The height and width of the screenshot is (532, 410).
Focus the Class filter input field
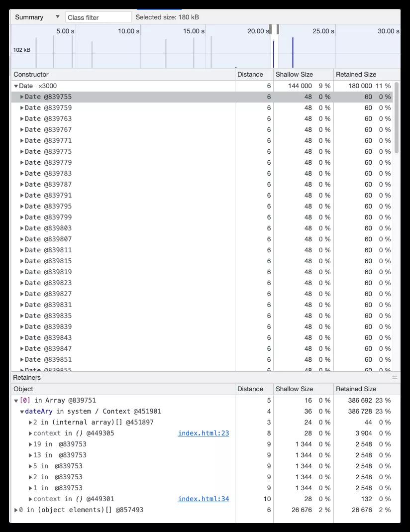[x=99, y=17]
